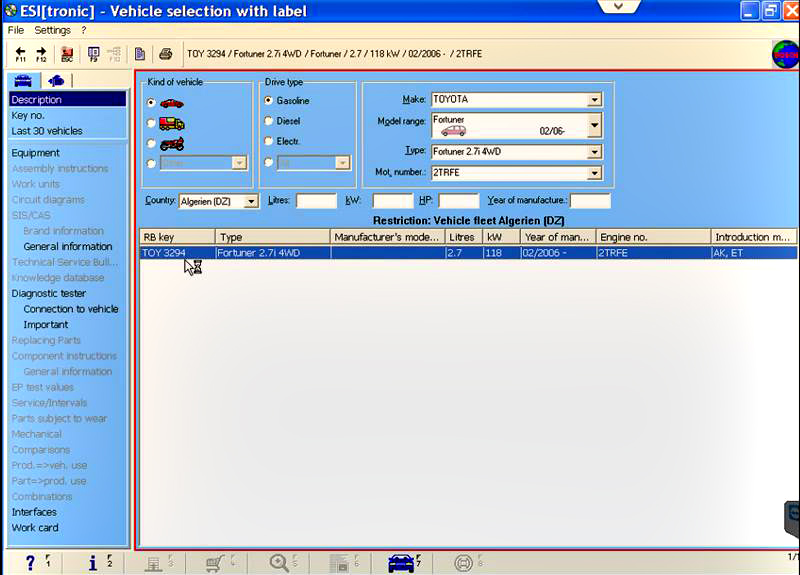Open Work card in the sidebar

pos(35,528)
